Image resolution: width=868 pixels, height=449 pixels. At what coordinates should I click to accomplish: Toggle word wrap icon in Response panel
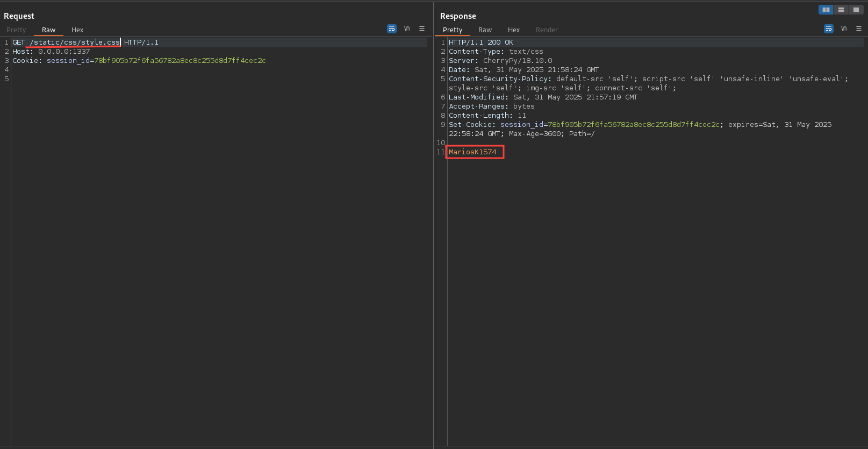(x=829, y=29)
